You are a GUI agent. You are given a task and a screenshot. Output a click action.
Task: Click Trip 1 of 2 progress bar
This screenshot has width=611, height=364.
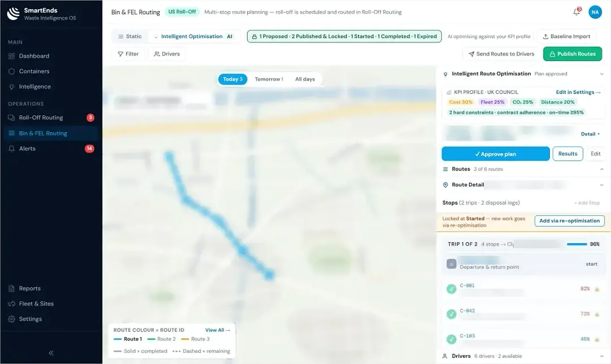pos(577,244)
